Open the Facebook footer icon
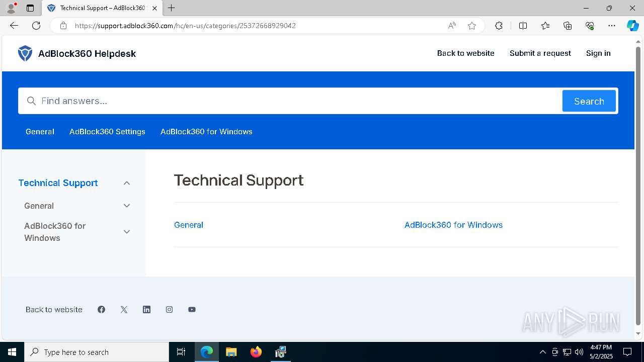 point(102,310)
